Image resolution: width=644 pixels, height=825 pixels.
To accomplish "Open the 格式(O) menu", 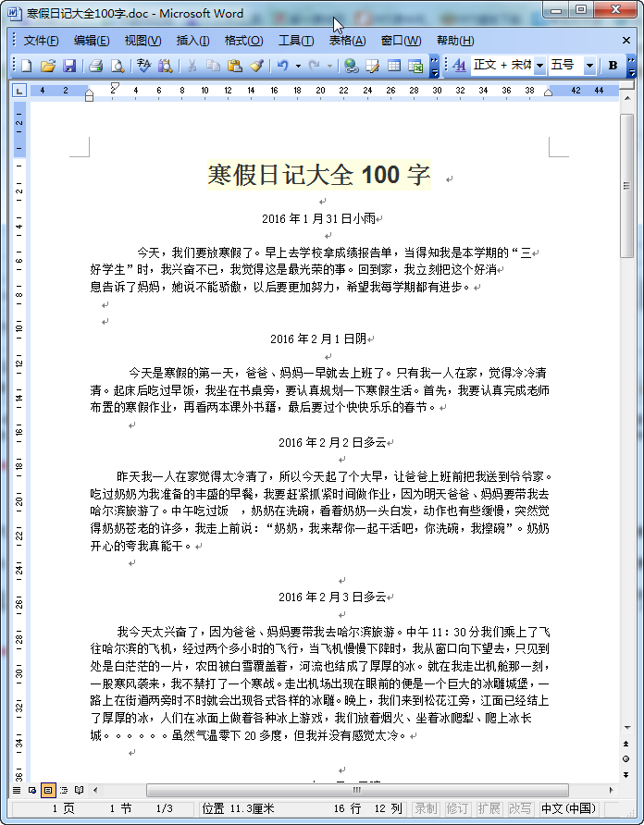I will 243,41.
